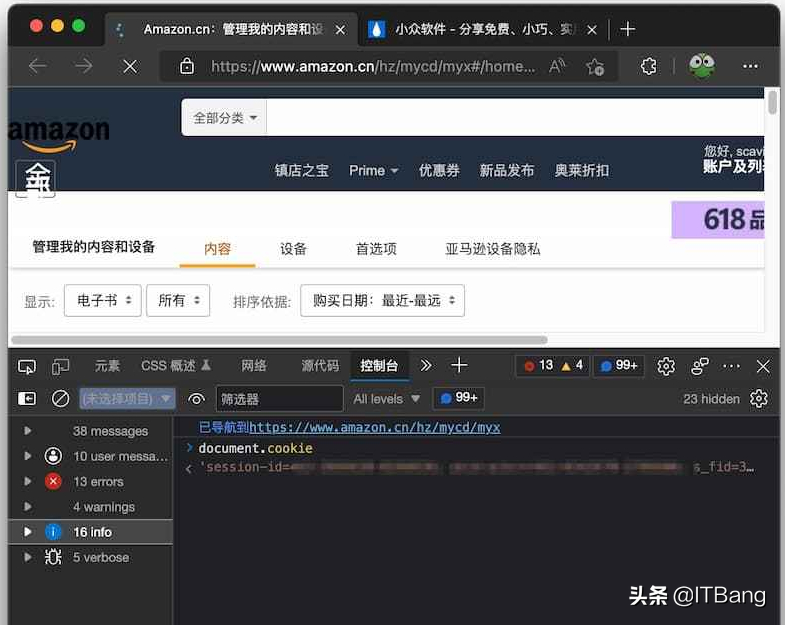This screenshot has width=785, height=625.
Task: Select the 控制台 DevTools tab
Action: [x=379, y=366]
